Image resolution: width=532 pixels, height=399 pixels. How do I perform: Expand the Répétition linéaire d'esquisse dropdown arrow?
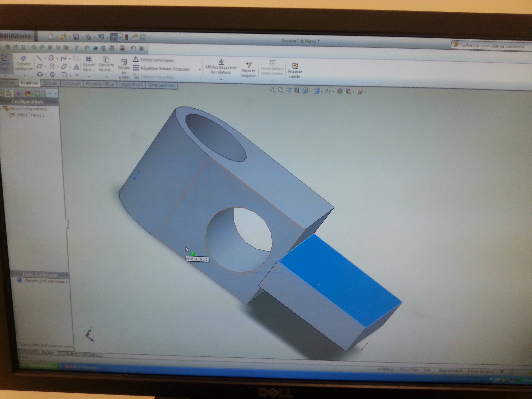click(200, 70)
